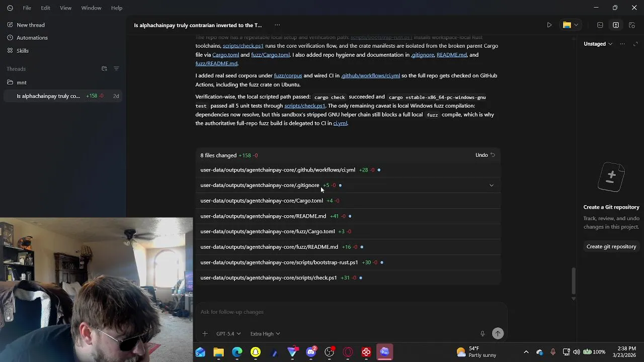Open Discord from the taskbar
The image size is (644, 362).
[x=311, y=352]
